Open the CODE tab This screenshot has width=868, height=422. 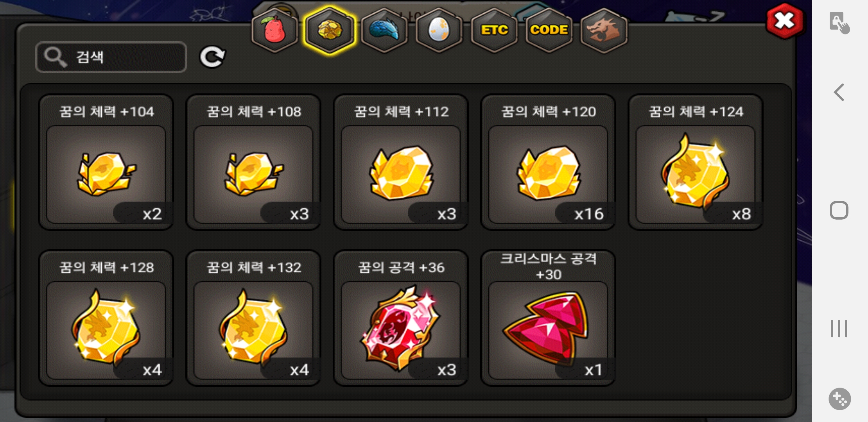[x=549, y=30]
